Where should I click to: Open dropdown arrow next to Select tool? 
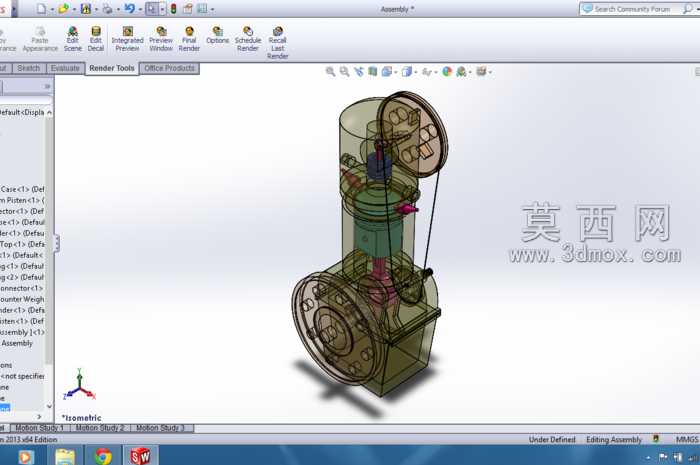(x=162, y=9)
